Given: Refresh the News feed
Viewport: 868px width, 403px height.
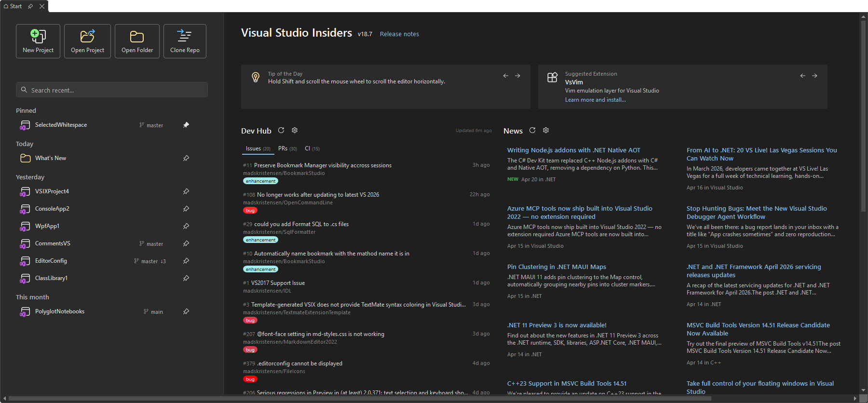Looking at the screenshot, I should [532, 130].
